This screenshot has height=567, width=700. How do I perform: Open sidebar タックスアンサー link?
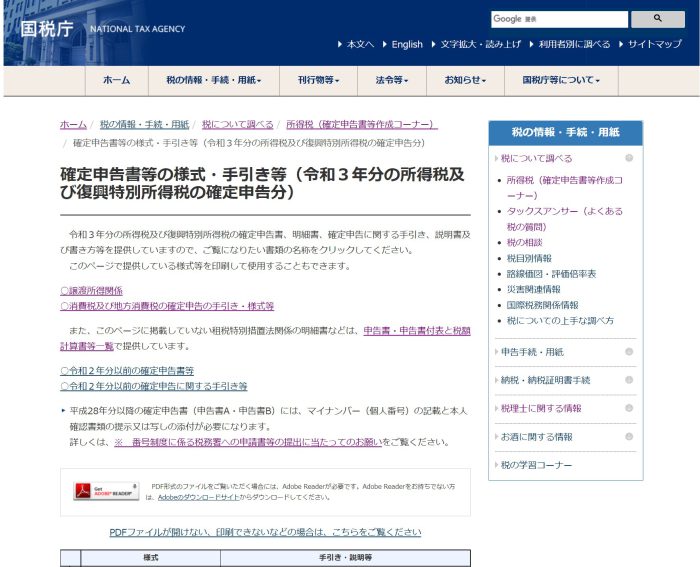pos(565,219)
